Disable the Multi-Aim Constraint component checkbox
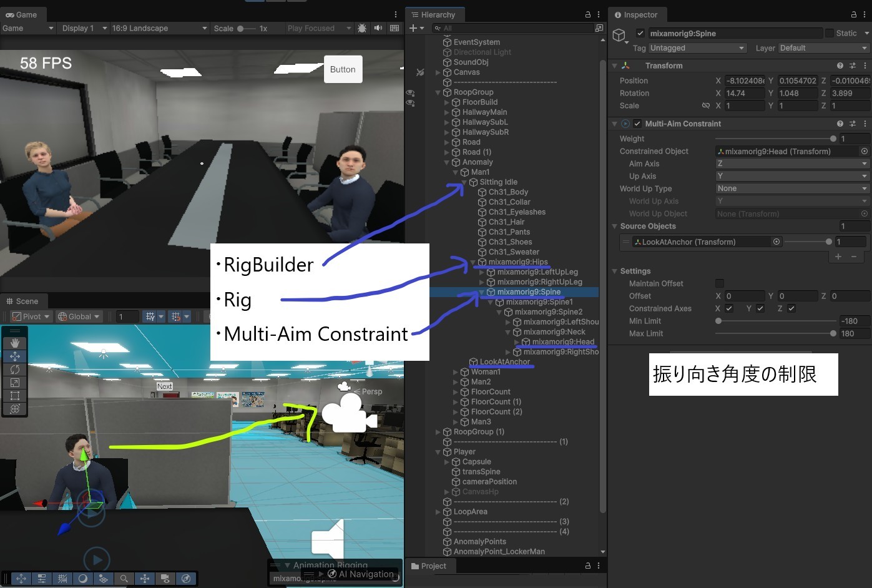 pyautogui.click(x=637, y=124)
